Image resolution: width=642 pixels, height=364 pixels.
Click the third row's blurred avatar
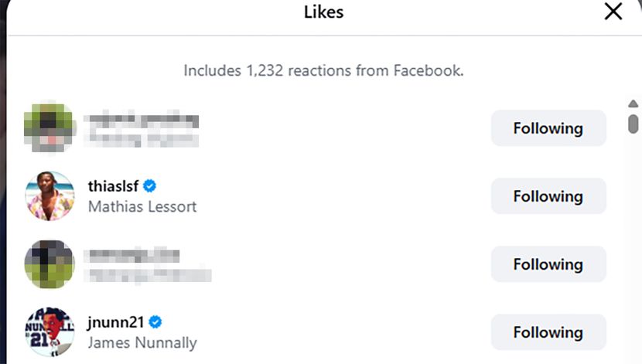pyautogui.click(x=50, y=264)
